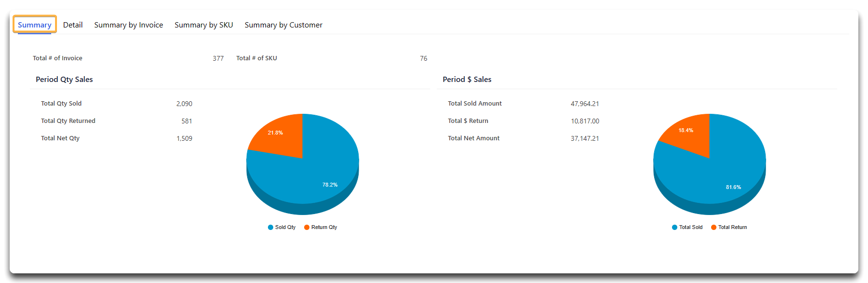Click the Total # of SKU count 76
868x283 pixels.
pyautogui.click(x=423, y=58)
